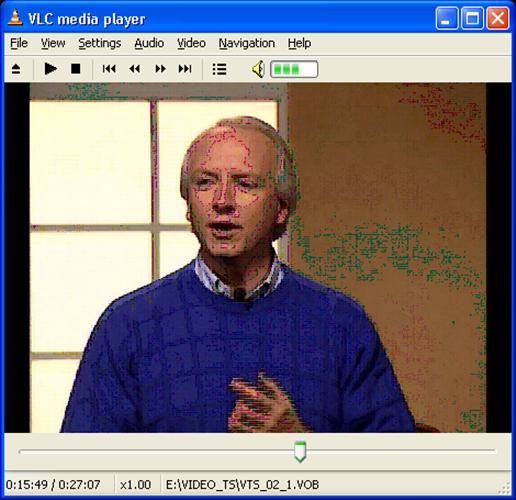
Task: Click the x1.00 playback speed indicator
Action: pos(135,485)
